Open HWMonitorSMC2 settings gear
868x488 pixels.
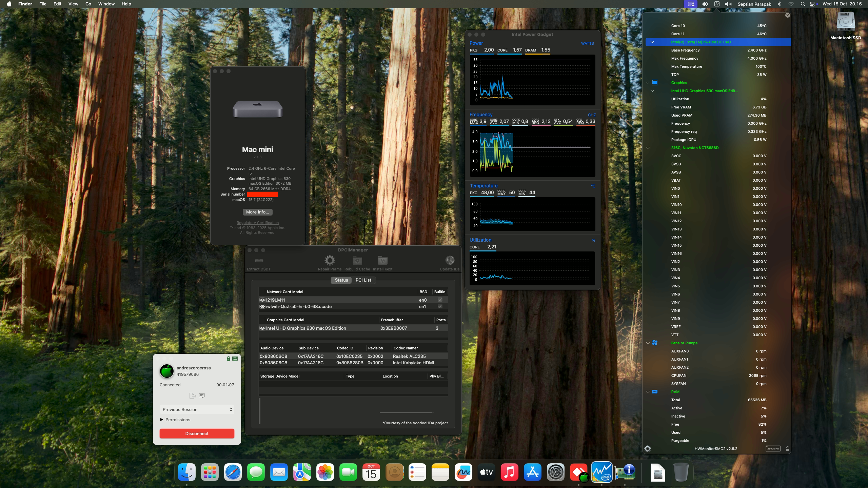(648, 448)
